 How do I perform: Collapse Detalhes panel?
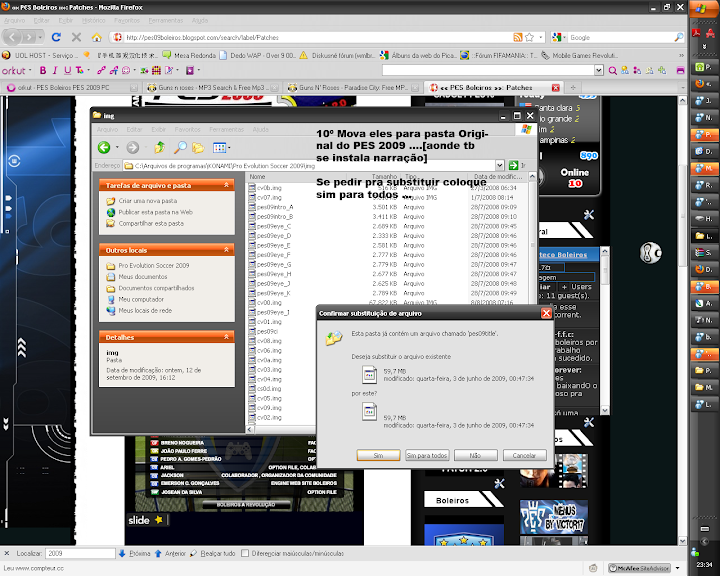point(226,337)
